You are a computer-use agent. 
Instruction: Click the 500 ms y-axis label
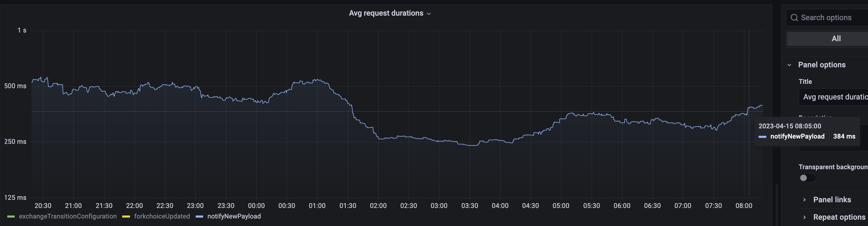[x=15, y=86]
